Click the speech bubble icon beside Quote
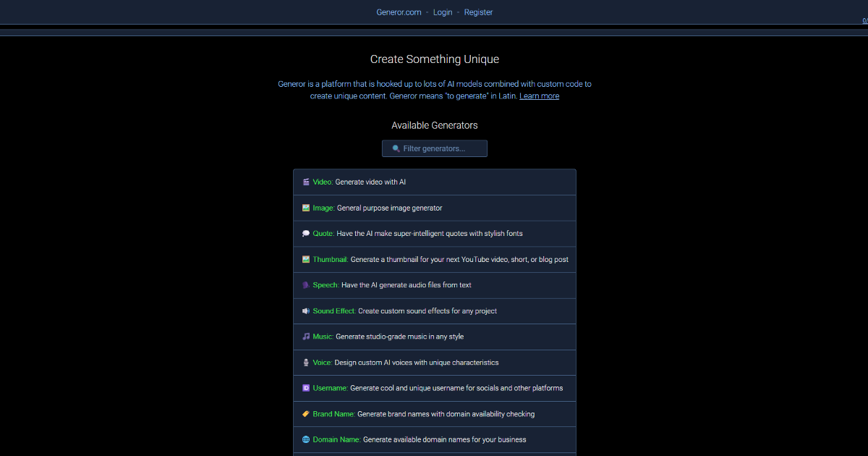 [305, 233]
